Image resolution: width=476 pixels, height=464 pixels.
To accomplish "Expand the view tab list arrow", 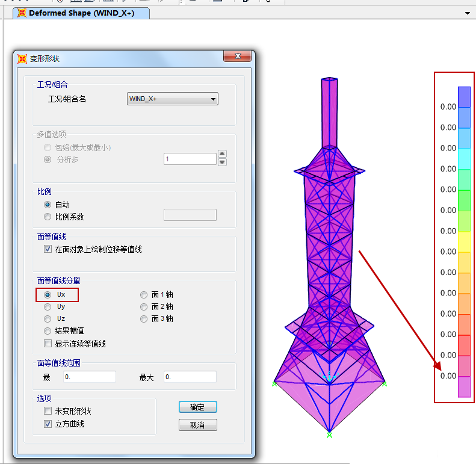I will point(468,13).
